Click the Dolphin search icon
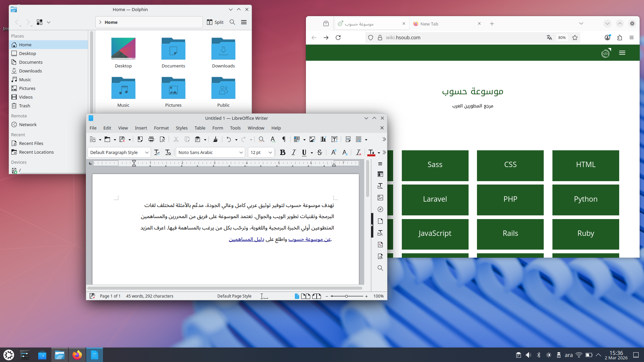 click(232, 22)
